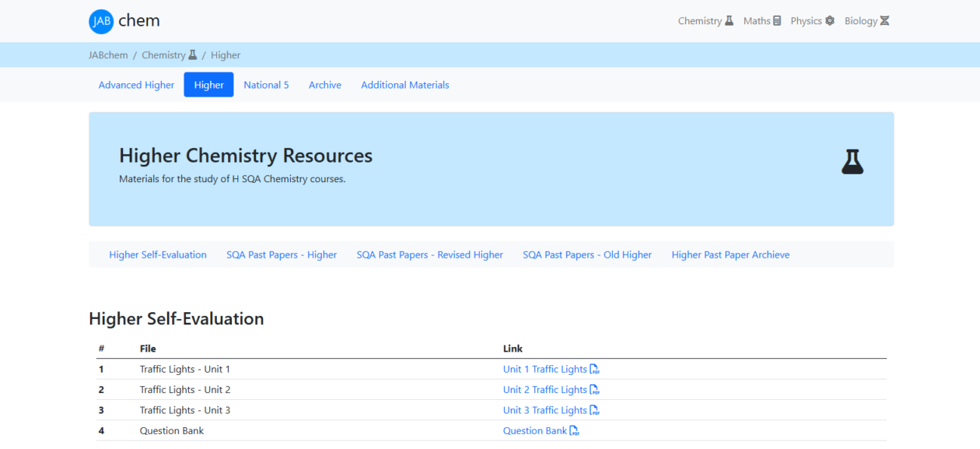This screenshot has height=449, width=980.
Task: Jump to SQA Past Papers - Revised Higher
Action: 429,254
